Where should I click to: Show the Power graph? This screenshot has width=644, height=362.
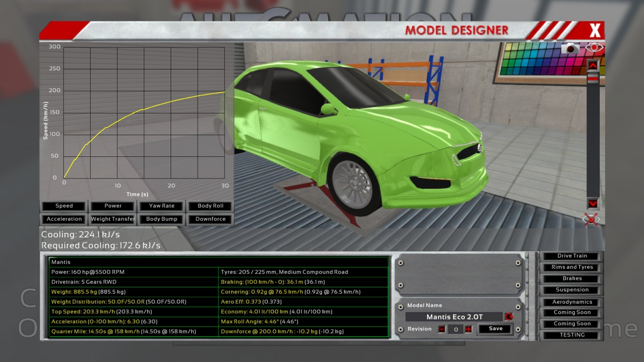[113, 206]
